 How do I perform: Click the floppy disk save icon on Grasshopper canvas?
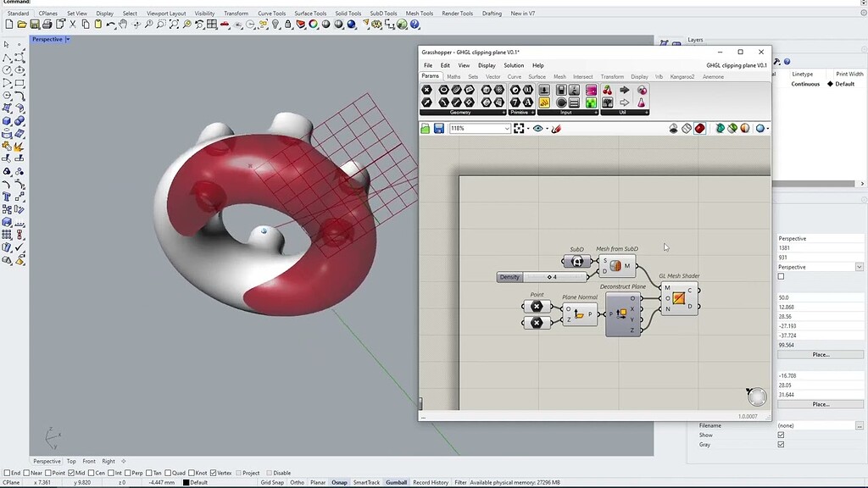(x=439, y=128)
